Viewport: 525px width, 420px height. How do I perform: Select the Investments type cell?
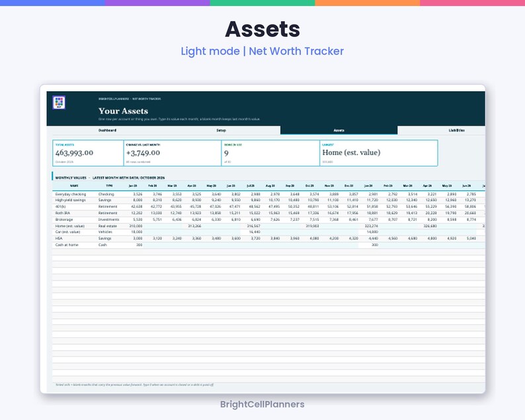click(x=109, y=220)
